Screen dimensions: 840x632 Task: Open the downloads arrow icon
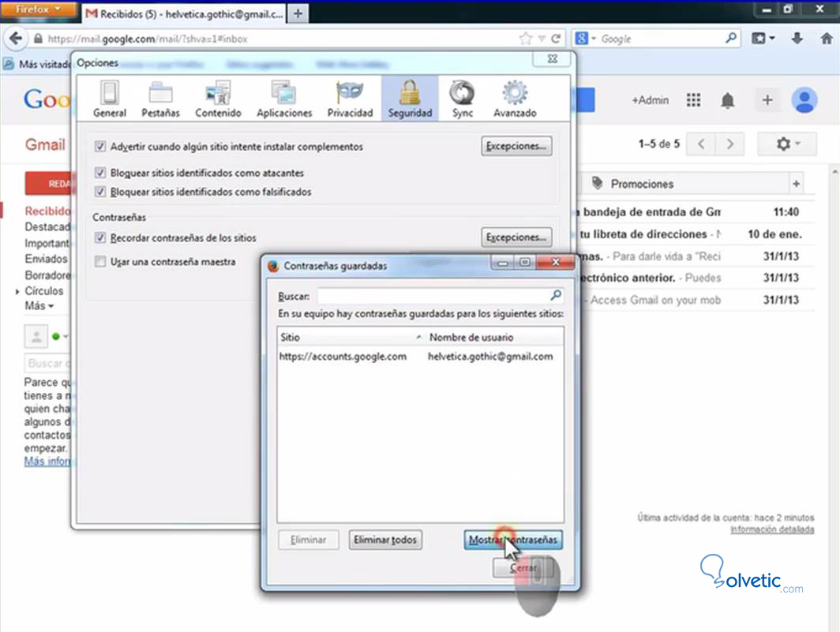(x=797, y=38)
